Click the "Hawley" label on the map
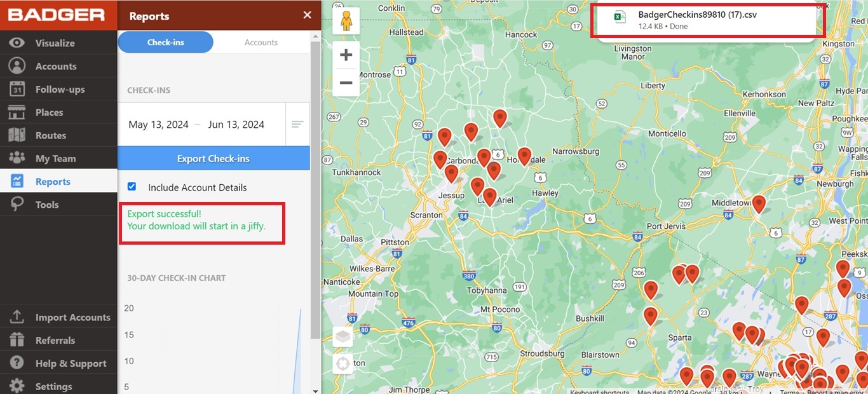Image resolution: width=868 pixels, height=394 pixels. point(545,193)
